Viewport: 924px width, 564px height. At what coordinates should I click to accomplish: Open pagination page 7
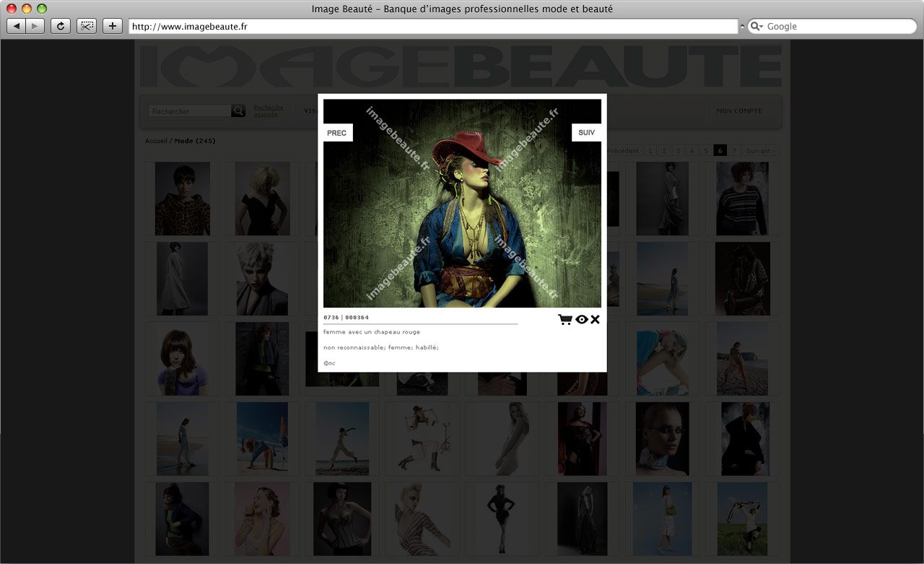pyautogui.click(x=734, y=151)
